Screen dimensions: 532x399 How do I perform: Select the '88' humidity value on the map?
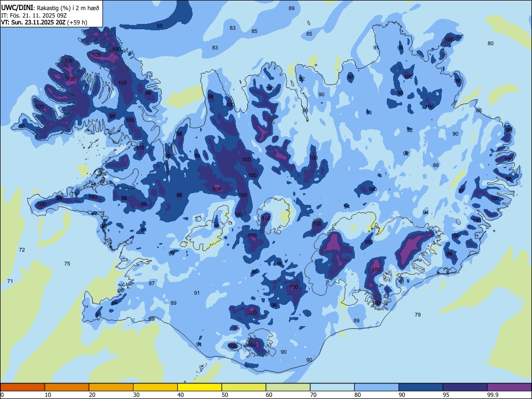coord(436,165)
